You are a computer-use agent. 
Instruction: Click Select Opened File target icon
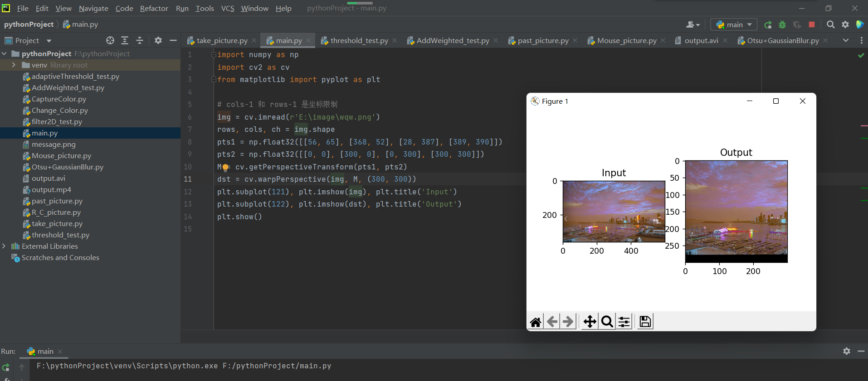click(110, 40)
